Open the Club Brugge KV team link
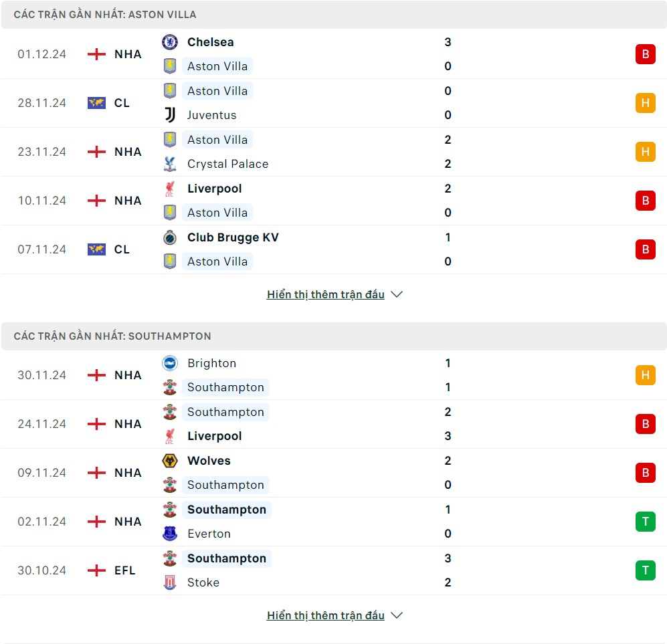The height and width of the screenshot is (644, 667). click(233, 237)
